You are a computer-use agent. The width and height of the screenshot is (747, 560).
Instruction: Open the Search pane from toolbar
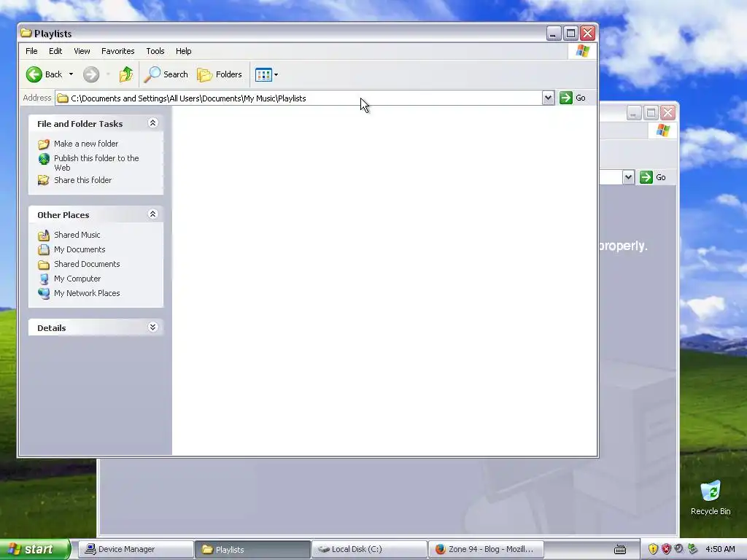[166, 74]
